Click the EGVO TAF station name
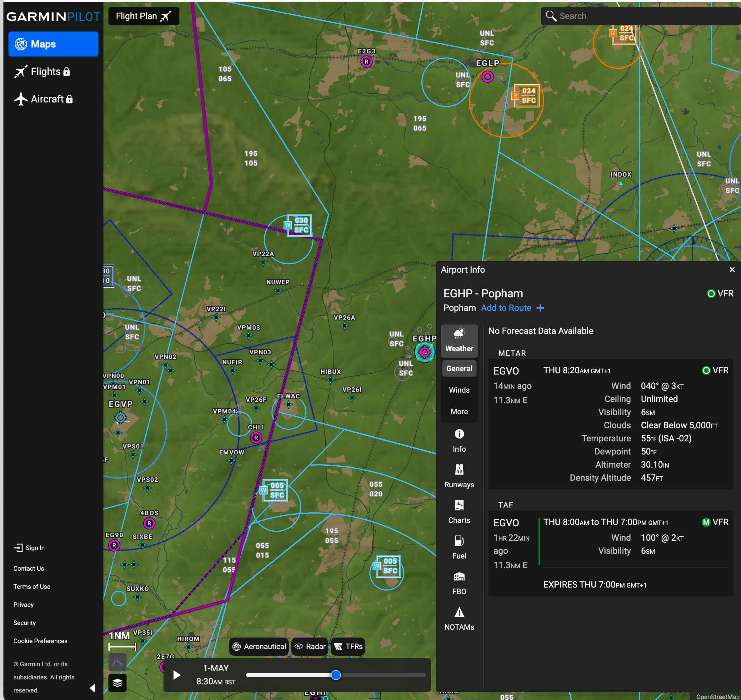Image resolution: width=741 pixels, height=700 pixels. [506, 523]
